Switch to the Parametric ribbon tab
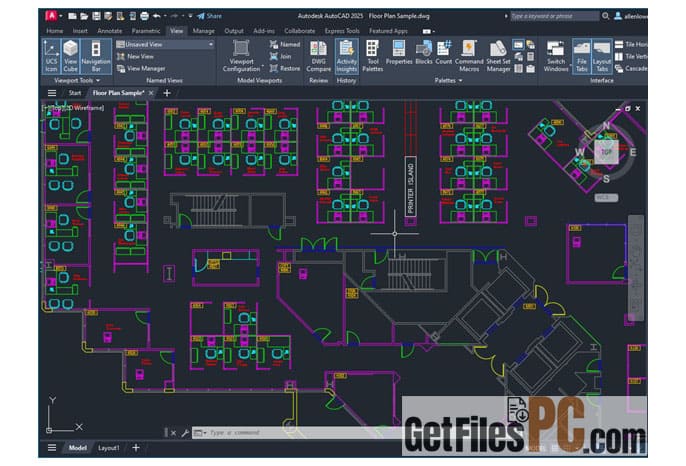686x466 pixels. tap(146, 31)
